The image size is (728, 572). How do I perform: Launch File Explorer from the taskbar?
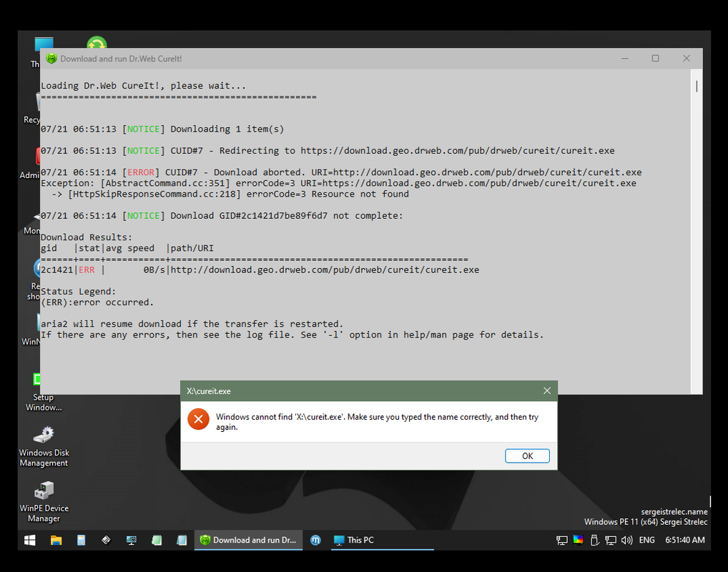pyautogui.click(x=56, y=540)
